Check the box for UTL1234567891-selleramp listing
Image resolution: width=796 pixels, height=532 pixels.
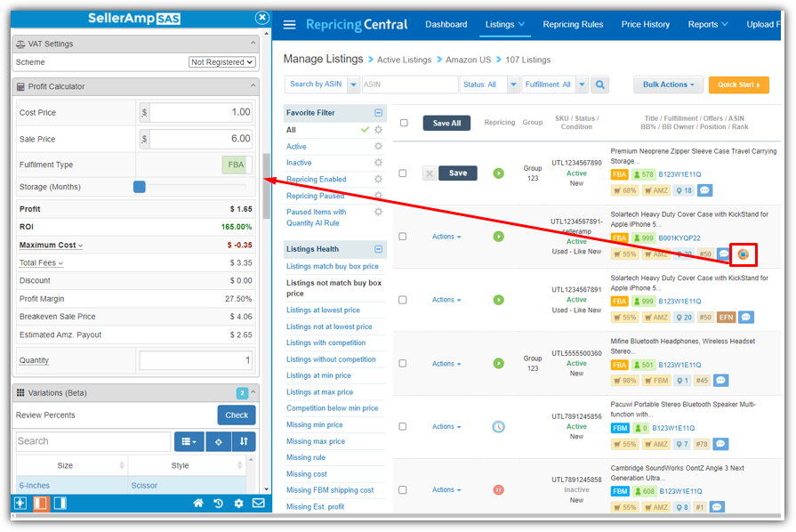coord(403,237)
